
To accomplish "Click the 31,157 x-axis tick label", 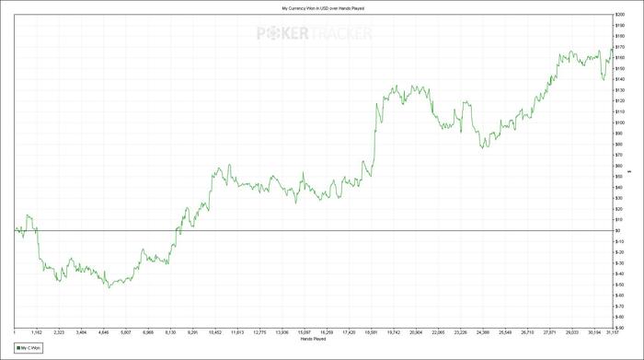I will 613,332.
